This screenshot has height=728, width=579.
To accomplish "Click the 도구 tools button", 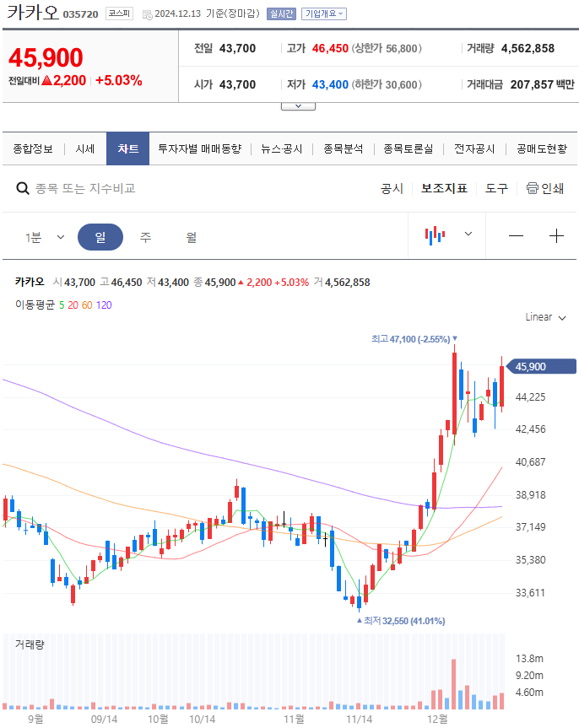I will pos(496,188).
